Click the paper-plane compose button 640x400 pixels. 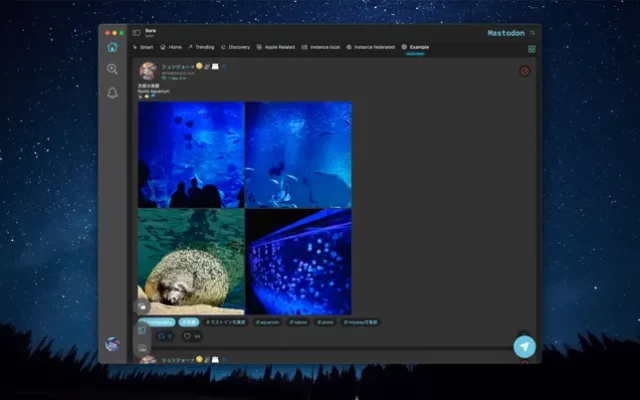[x=524, y=346]
